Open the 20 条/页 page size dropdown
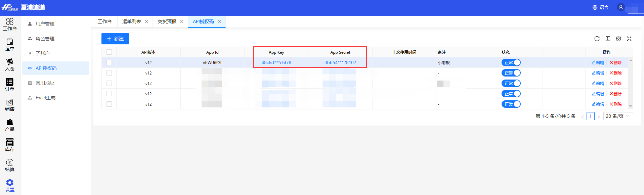This screenshot has height=195, width=644. (618, 116)
